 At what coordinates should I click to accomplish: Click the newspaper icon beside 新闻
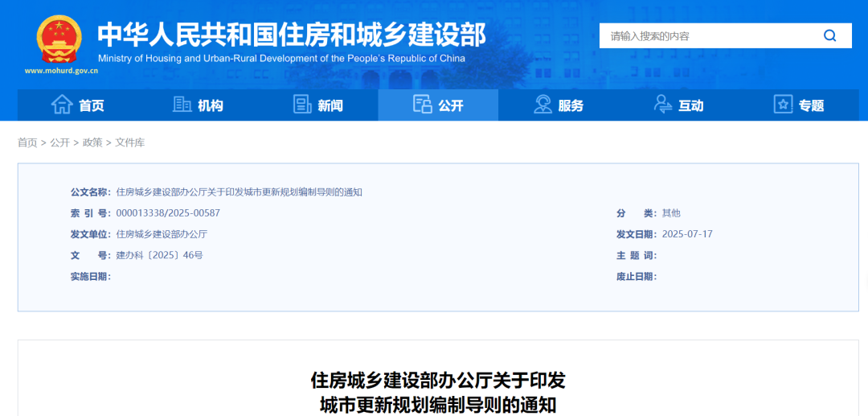(302, 105)
